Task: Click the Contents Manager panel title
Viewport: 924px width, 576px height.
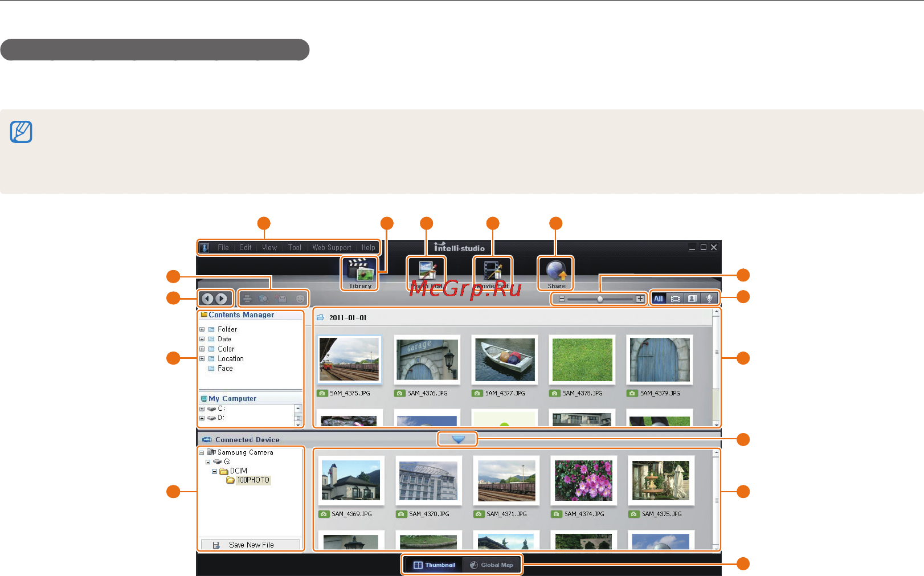Action: click(241, 315)
